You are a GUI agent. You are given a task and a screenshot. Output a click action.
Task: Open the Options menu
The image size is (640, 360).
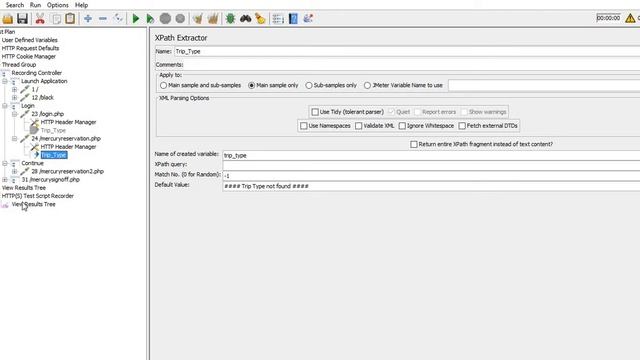[x=58, y=5]
